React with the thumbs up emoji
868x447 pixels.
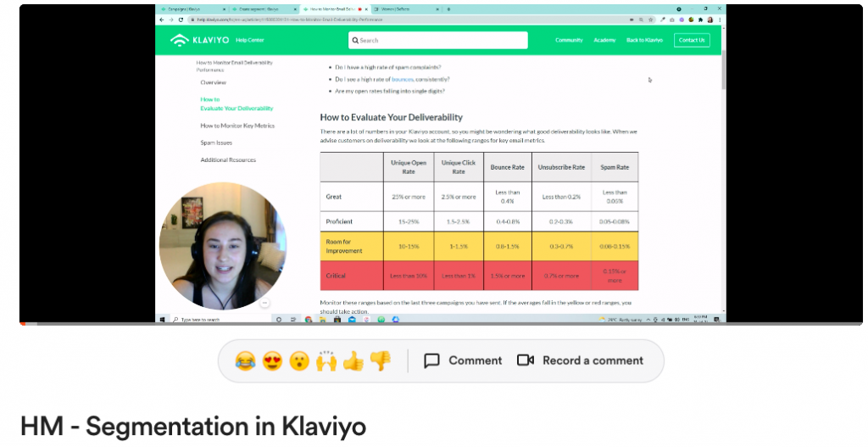353,361
